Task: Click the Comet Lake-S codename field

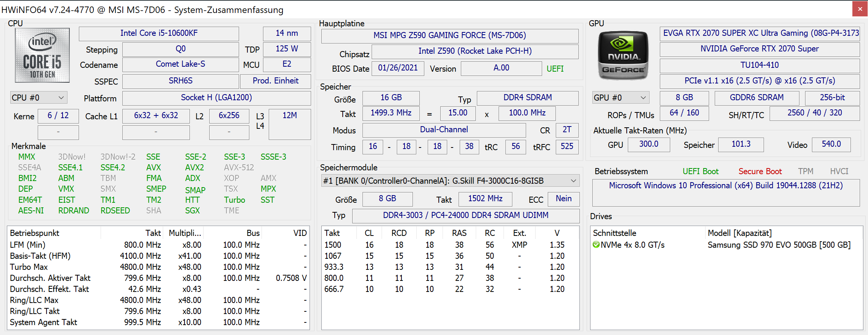Action: 180,64
